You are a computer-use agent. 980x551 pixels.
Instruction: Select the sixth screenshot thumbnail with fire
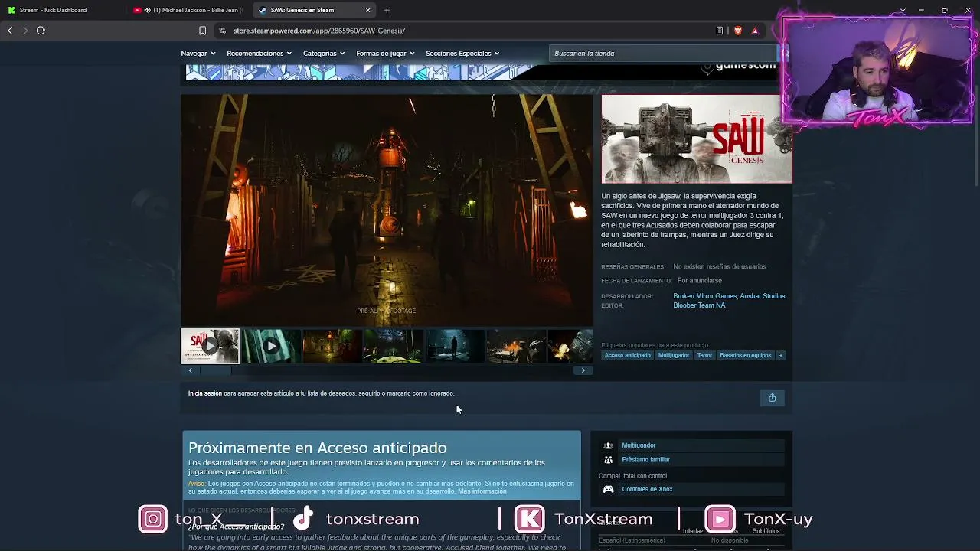pos(516,346)
